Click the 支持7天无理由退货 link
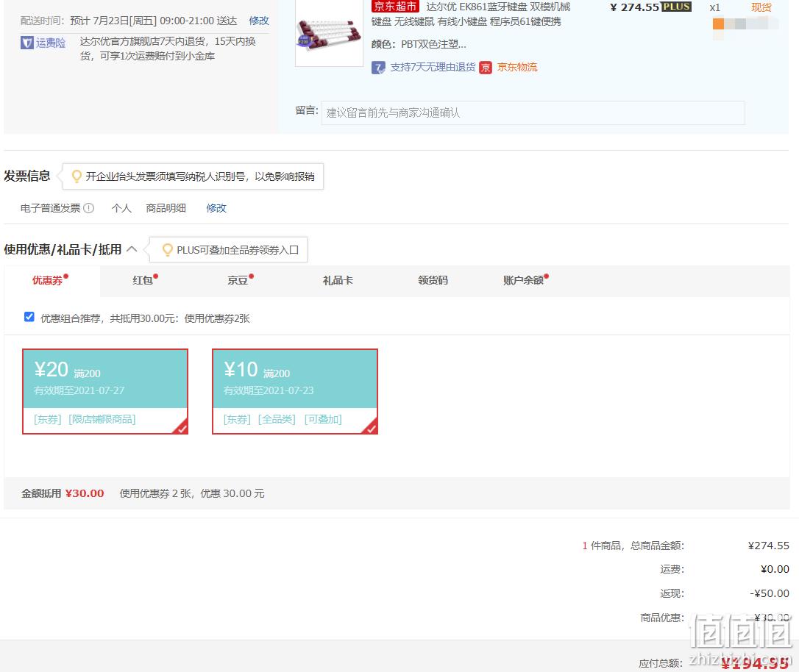799x672 pixels. click(433, 67)
